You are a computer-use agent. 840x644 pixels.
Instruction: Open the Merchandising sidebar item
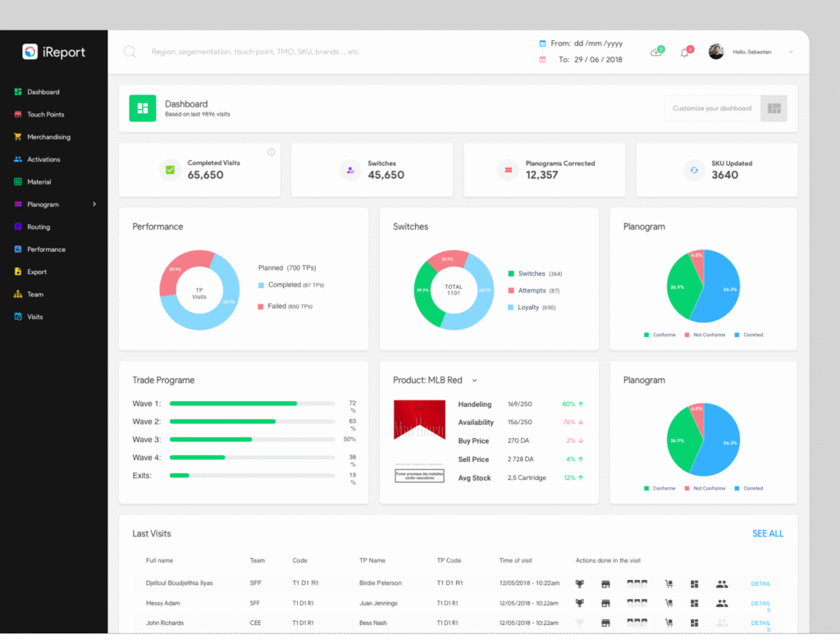tap(48, 137)
